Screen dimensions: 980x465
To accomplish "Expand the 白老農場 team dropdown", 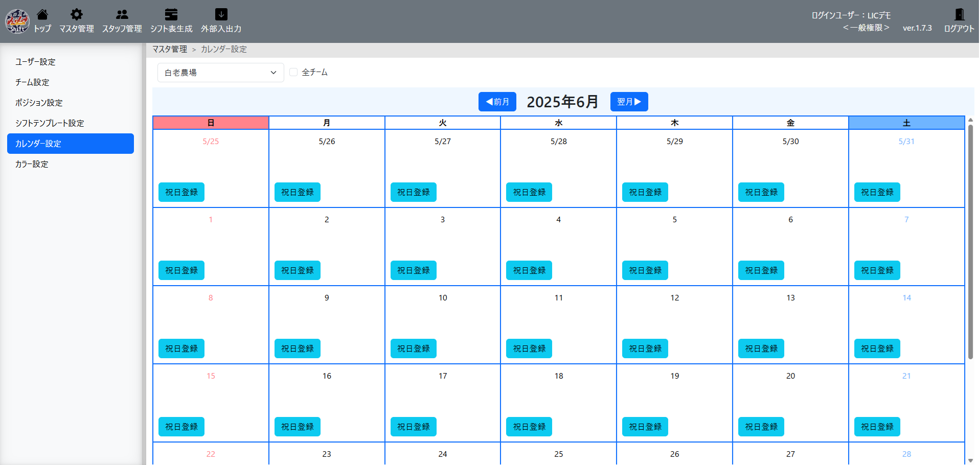I will 221,73.
